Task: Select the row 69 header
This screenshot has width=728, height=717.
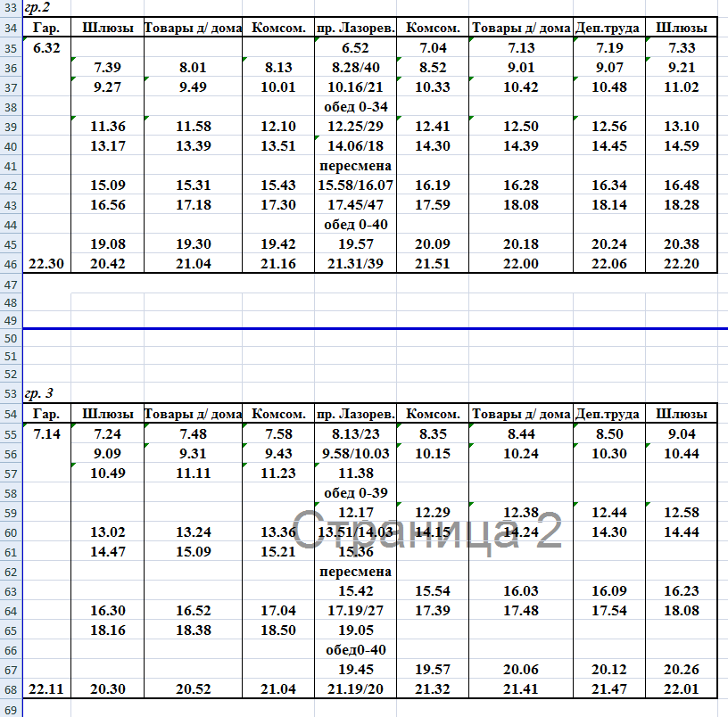Action: pyautogui.click(x=11, y=709)
